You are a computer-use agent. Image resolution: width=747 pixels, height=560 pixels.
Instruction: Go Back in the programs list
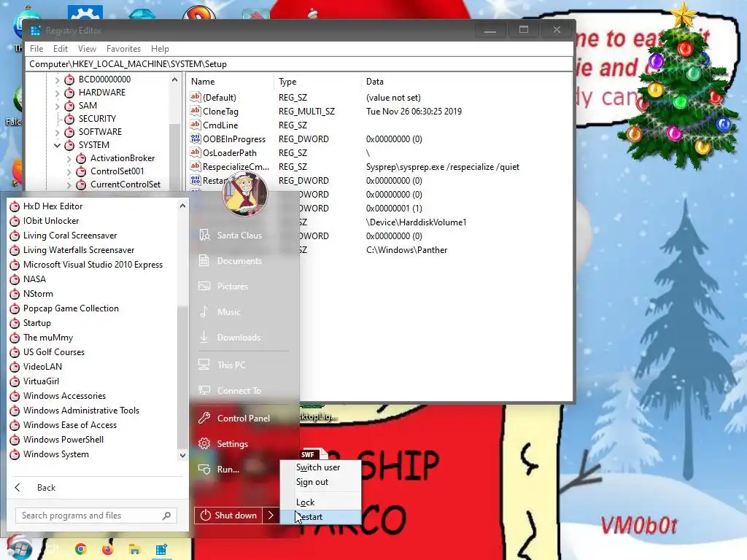click(46, 488)
